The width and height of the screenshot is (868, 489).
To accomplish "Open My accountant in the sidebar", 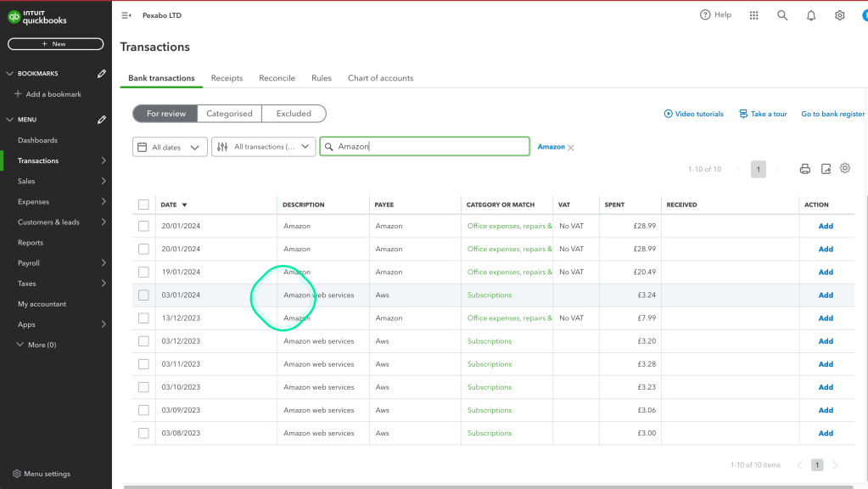I will (42, 304).
